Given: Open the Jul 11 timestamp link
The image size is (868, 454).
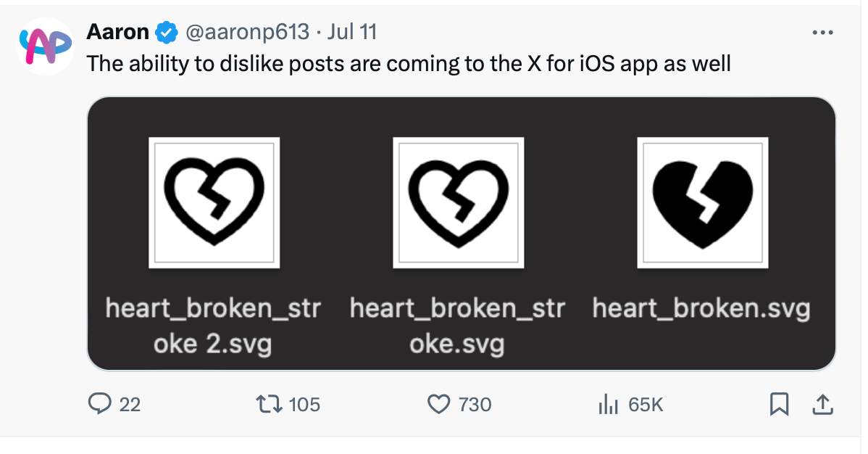Looking at the screenshot, I should (352, 32).
